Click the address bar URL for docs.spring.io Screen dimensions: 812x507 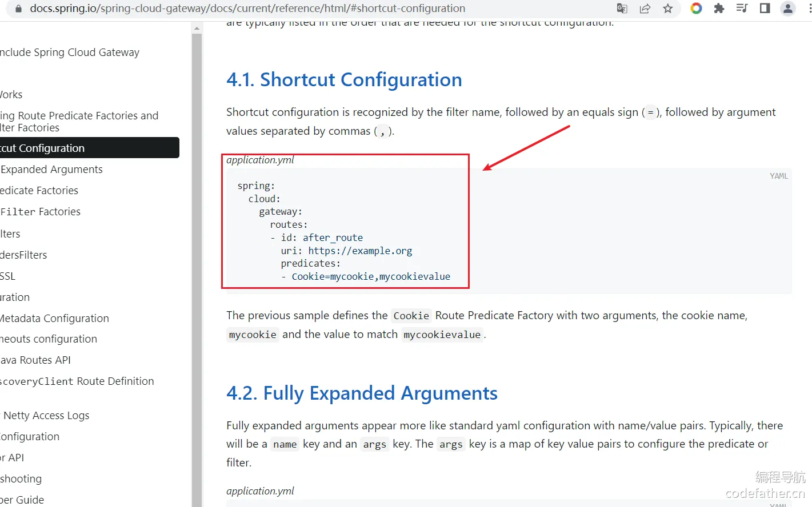click(x=247, y=9)
